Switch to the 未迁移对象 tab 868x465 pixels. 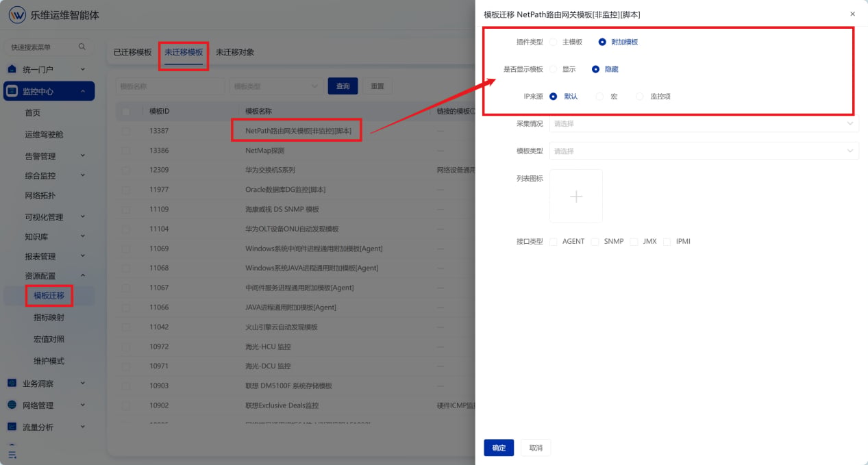click(235, 52)
